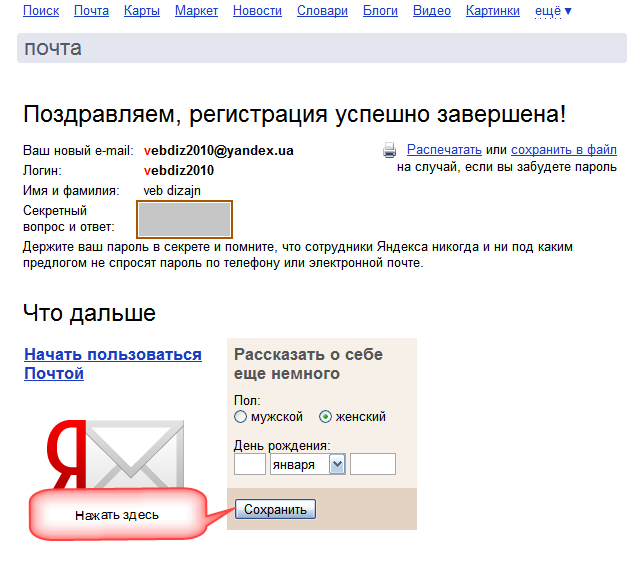The width and height of the screenshot is (643, 562).
Task: Open Новости from the top navigation
Action: point(258,11)
